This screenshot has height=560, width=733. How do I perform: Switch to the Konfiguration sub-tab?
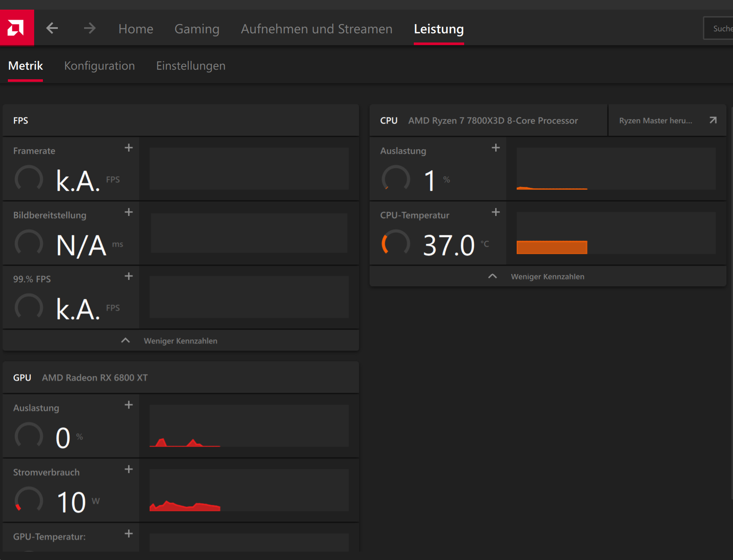99,66
